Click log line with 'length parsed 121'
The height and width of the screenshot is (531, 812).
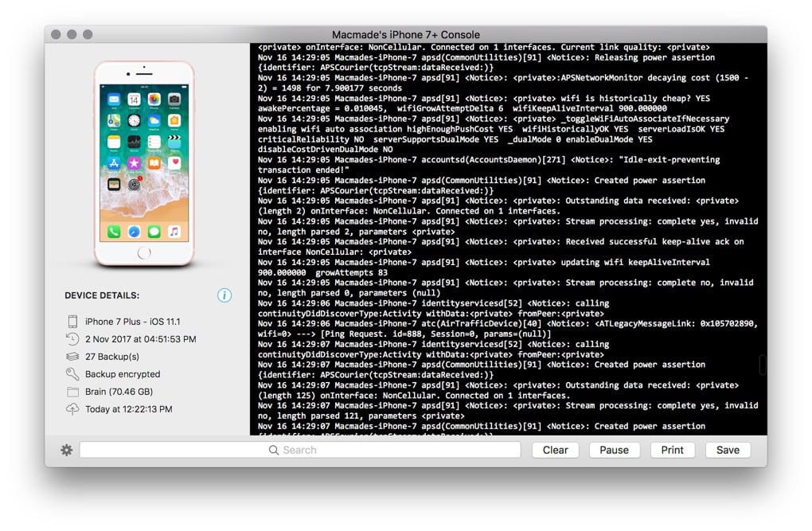pyautogui.click(x=361, y=416)
